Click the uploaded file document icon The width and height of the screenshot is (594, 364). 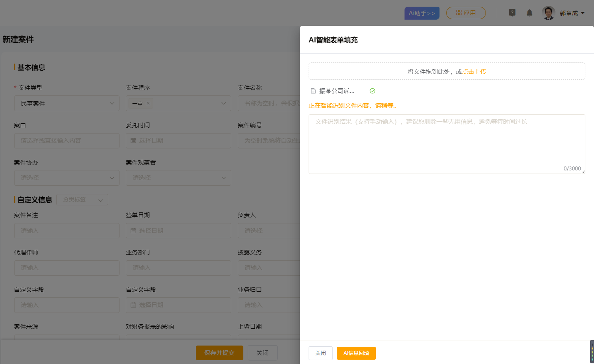point(313,91)
